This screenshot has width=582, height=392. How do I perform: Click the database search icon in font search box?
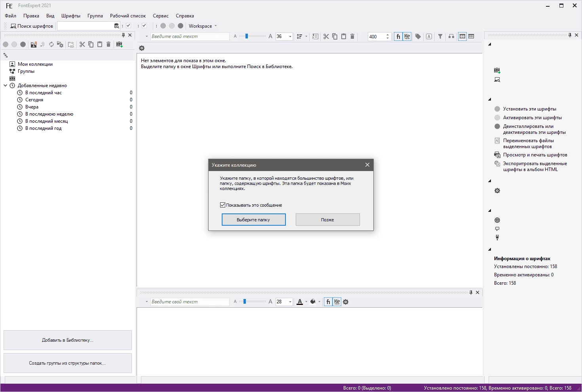tap(116, 26)
